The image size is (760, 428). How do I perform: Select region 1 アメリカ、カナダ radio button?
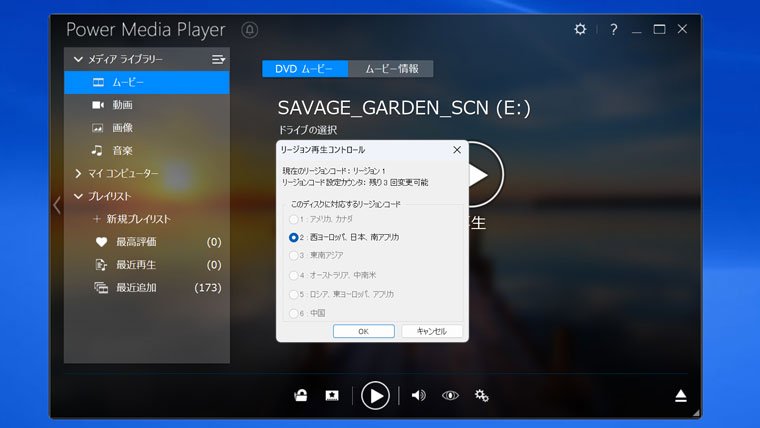pyautogui.click(x=293, y=219)
